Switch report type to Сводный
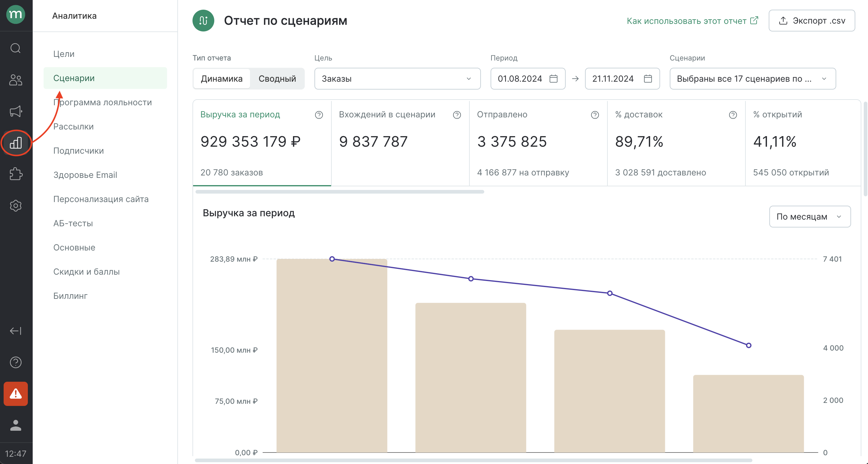The height and width of the screenshot is (464, 868). (x=277, y=78)
